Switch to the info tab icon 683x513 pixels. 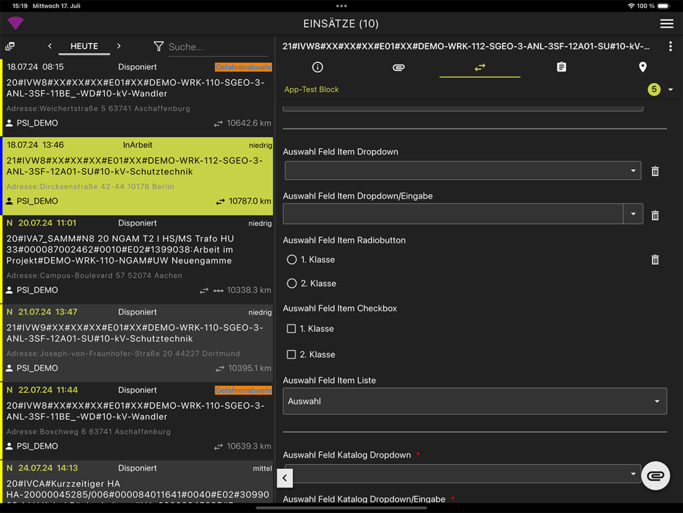pyautogui.click(x=318, y=67)
